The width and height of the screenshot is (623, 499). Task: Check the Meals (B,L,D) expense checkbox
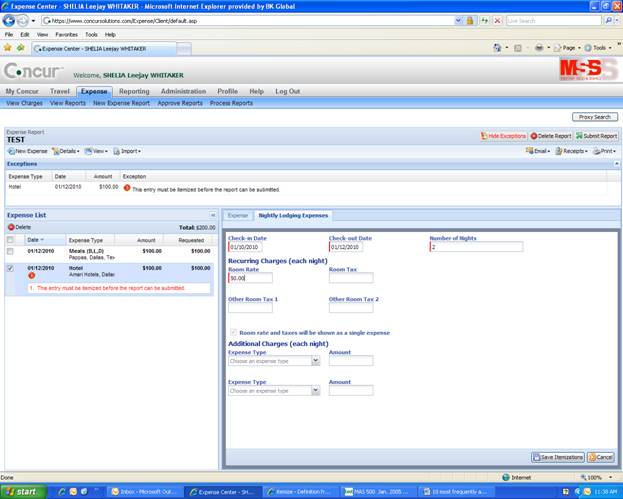click(x=10, y=251)
